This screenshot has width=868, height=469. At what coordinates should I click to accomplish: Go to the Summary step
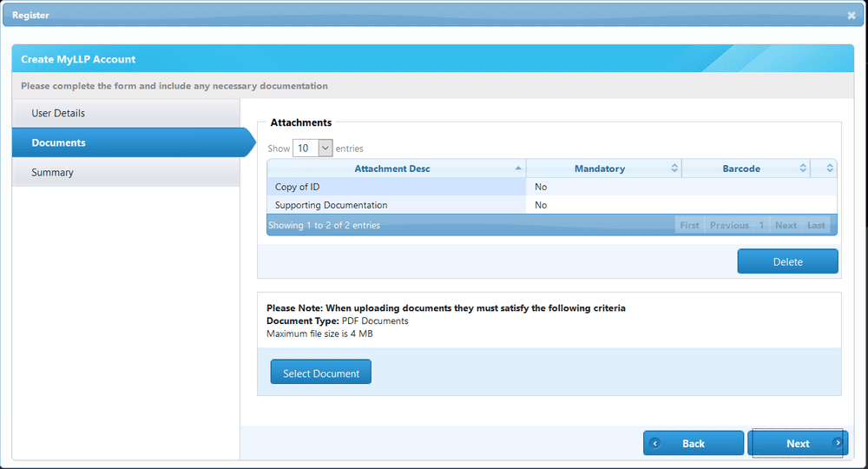point(126,172)
